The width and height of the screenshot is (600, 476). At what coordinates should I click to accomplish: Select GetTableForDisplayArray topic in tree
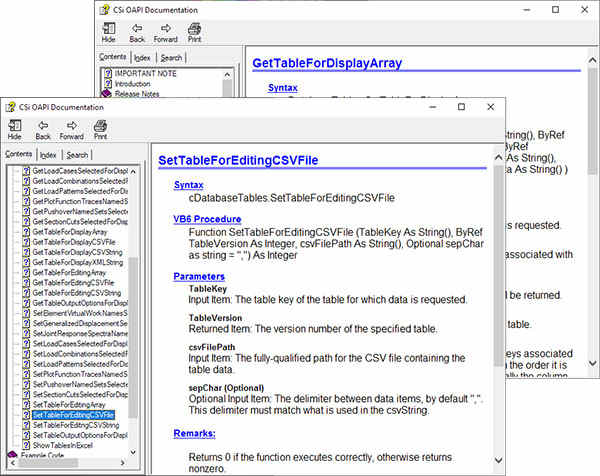[x=70, y=232]
